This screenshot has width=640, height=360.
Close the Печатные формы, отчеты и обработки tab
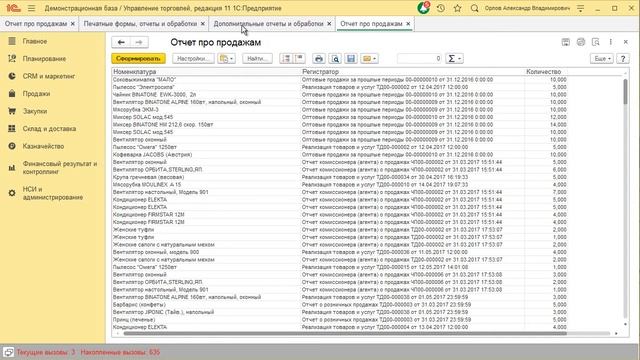coord(203,24)
